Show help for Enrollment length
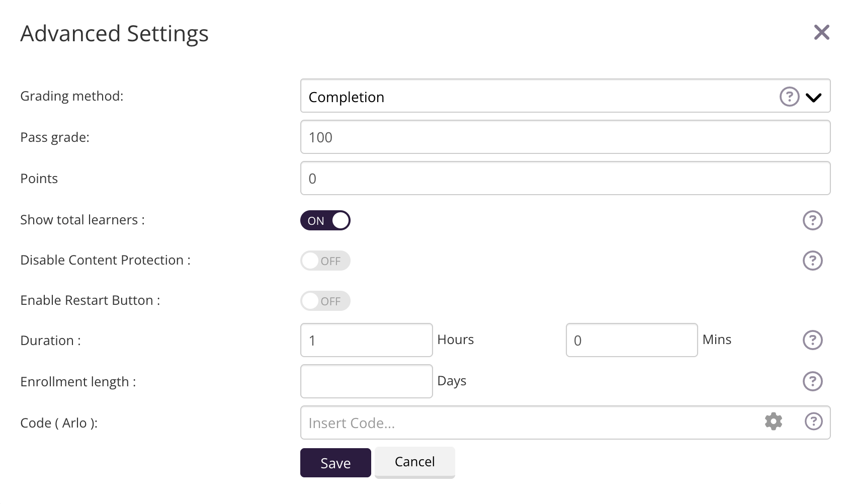 pos(812,381)
